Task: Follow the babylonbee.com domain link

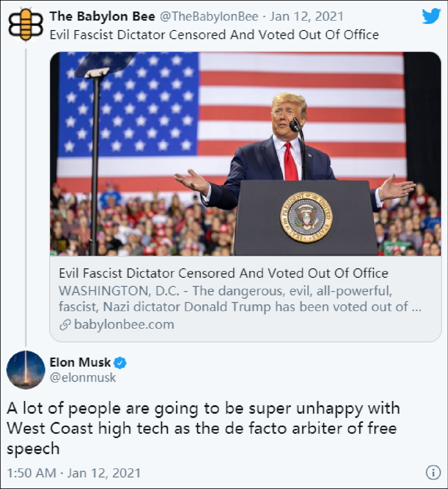Action: pos(124,324)
